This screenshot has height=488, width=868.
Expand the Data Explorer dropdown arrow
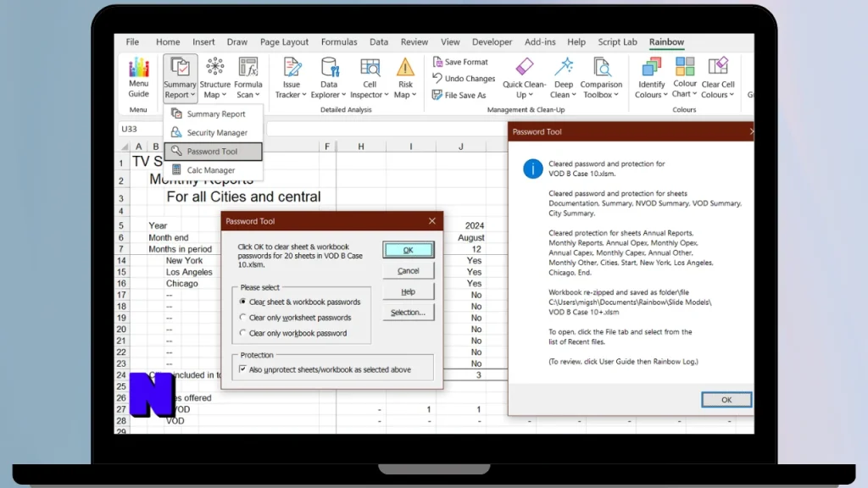[344, 95]
